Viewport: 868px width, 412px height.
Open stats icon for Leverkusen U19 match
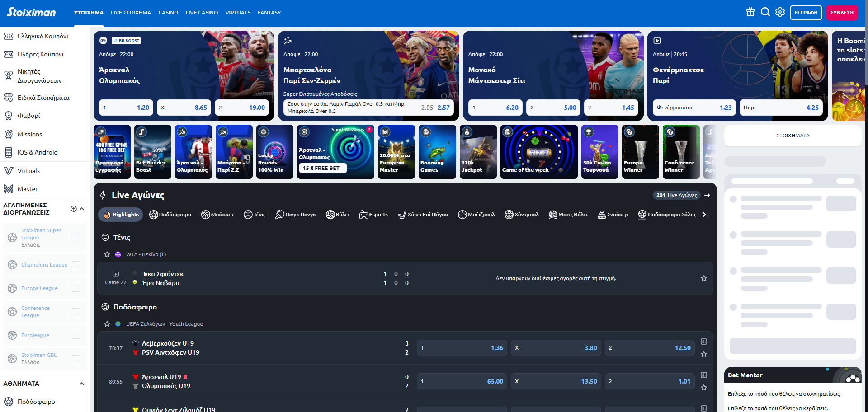tap(703, 342)
